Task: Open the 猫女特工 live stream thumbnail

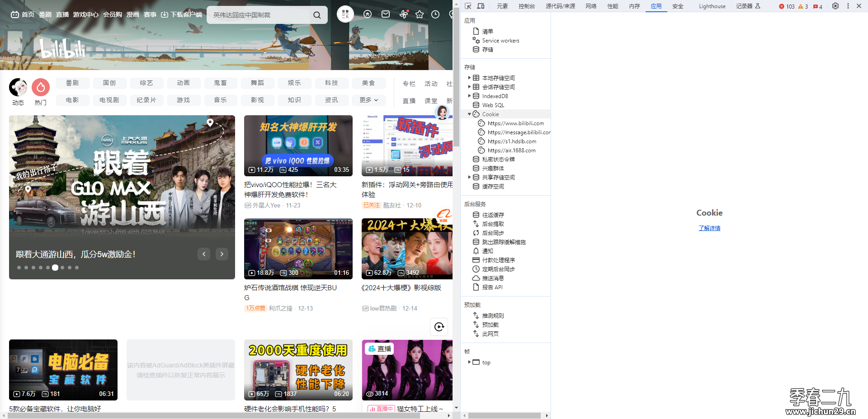Action: (407, 370)
